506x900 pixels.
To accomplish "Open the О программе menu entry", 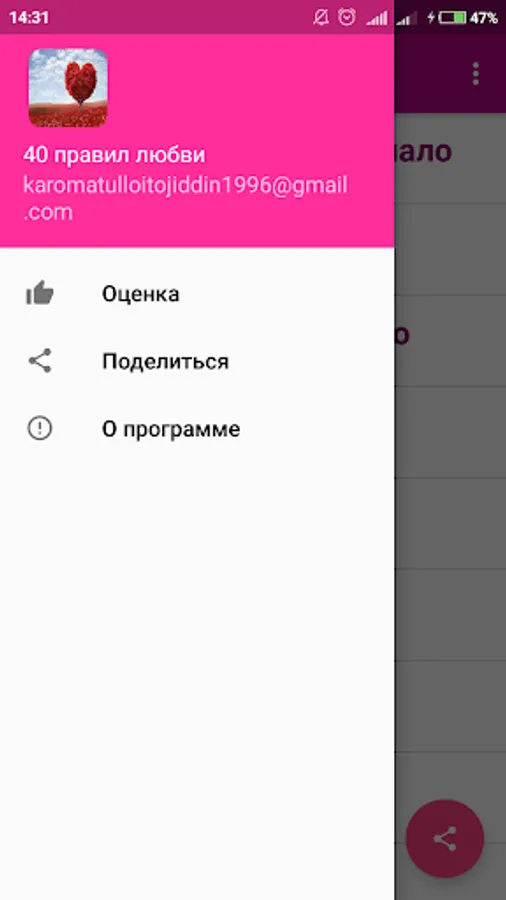I will (x=197, y=429).
